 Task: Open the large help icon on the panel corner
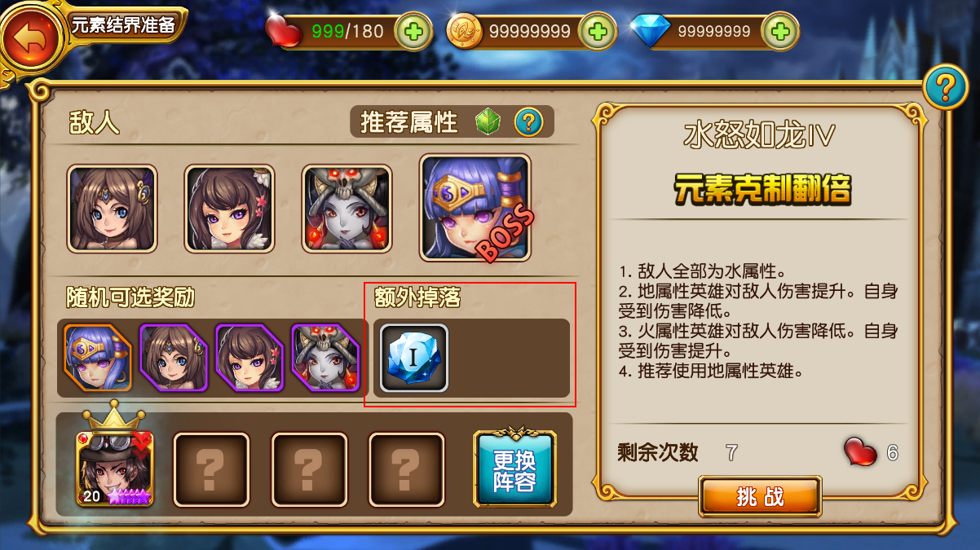(945, 86)
